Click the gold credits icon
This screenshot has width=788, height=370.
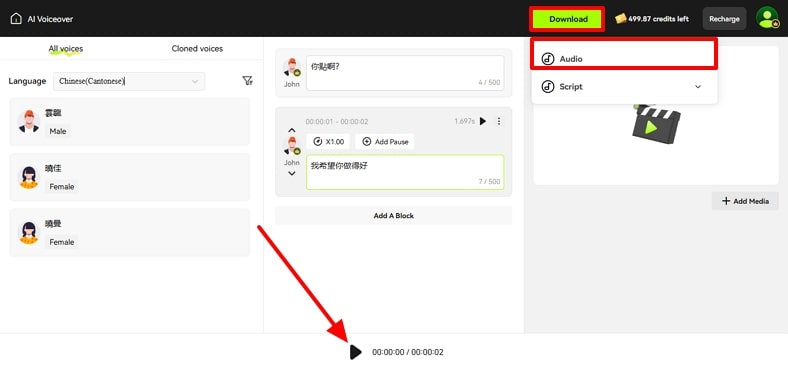[621, 19]
